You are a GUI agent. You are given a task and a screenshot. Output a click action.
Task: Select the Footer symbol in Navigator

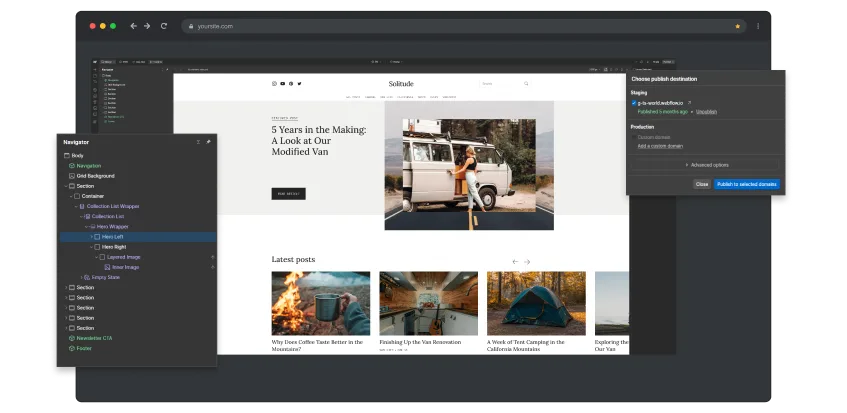pyautogui.click(x=84, y=349)
